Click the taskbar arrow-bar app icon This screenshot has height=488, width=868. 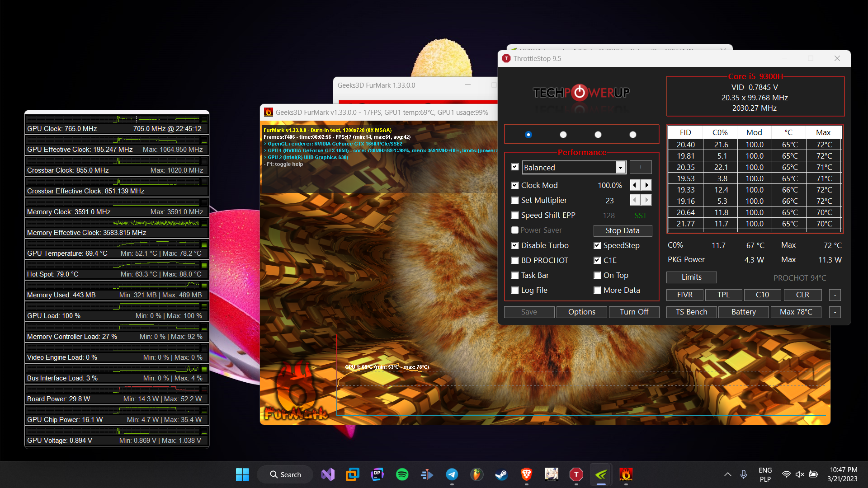click(x=427, y=474)
